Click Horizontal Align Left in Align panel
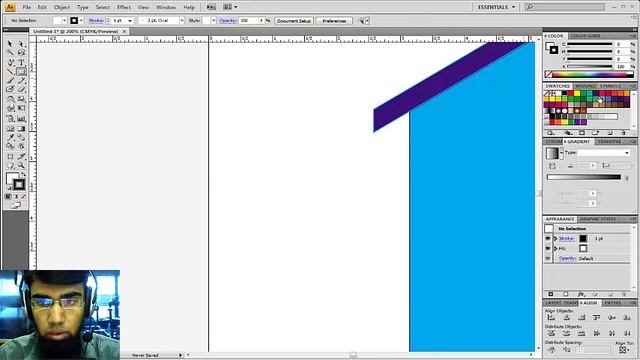Screen dimensions: 640x360 point(551,318)
